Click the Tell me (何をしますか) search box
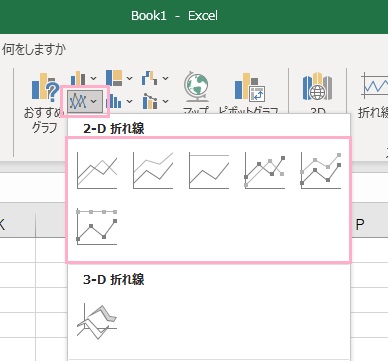The width and height of the screenshot is (388, 361). 33,50
